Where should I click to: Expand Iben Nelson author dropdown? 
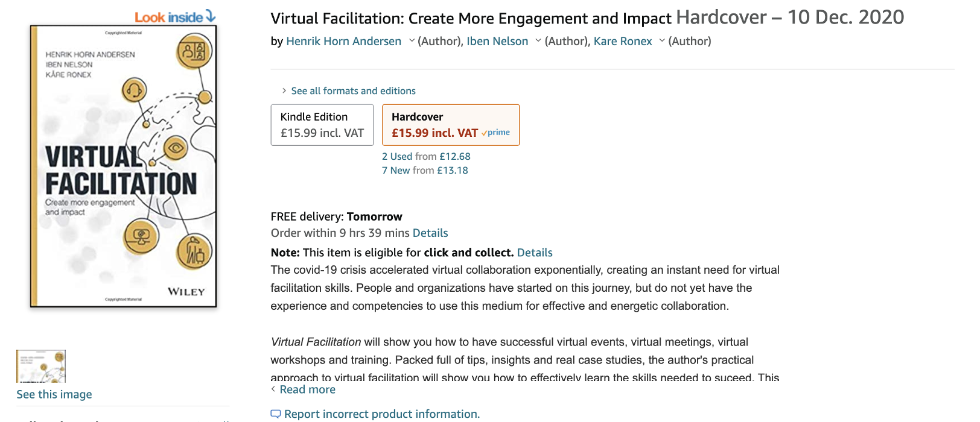coord(538,41)
